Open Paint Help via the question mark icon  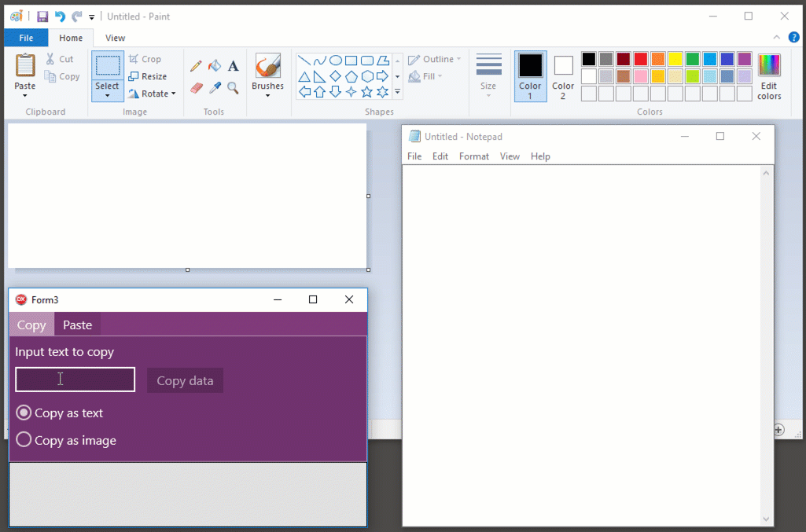coord(793,38)
